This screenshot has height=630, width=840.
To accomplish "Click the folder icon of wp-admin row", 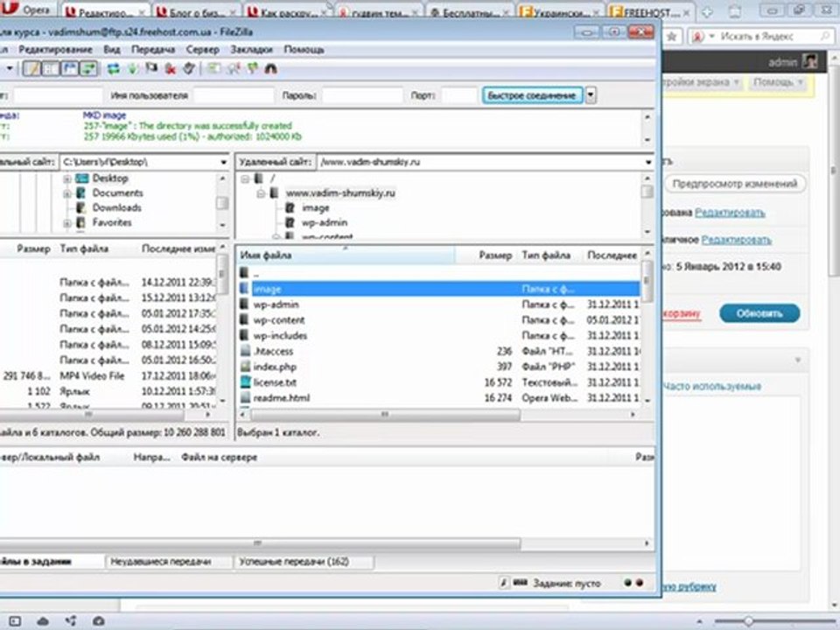I will point(244,304).
